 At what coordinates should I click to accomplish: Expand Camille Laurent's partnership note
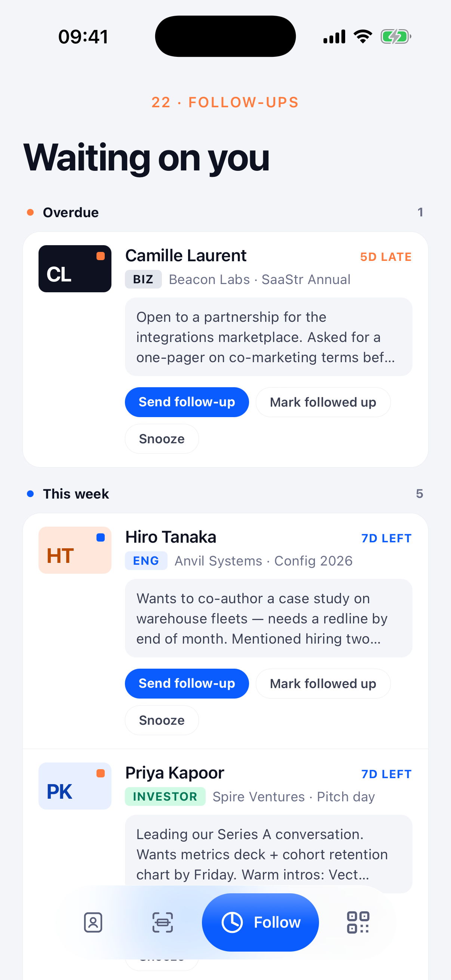click(269, 337)
